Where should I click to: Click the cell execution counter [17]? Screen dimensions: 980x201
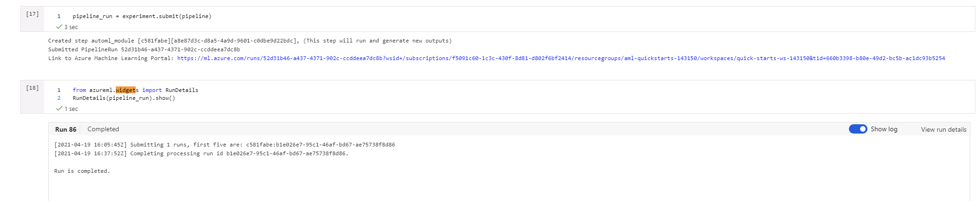tap(32, 14)
